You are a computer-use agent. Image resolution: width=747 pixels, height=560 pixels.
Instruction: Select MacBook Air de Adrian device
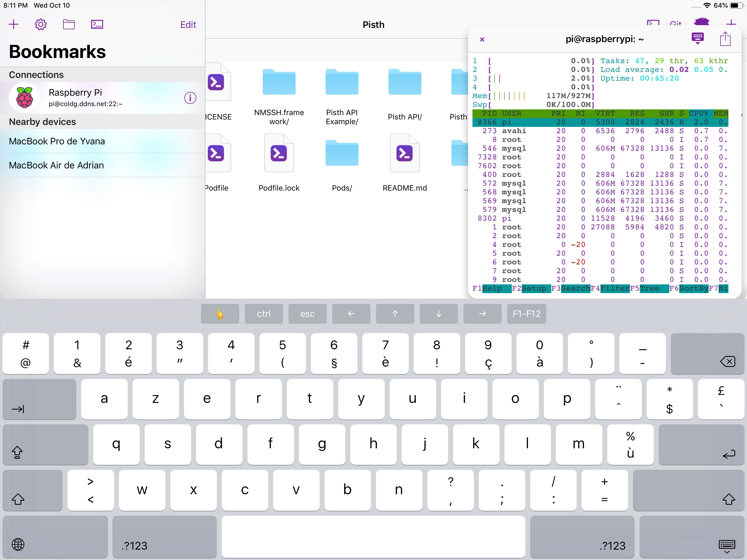(102, 165)
